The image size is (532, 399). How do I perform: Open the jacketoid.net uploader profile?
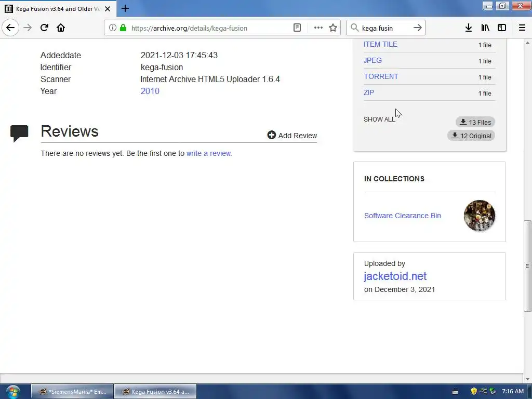pos(395,276)
